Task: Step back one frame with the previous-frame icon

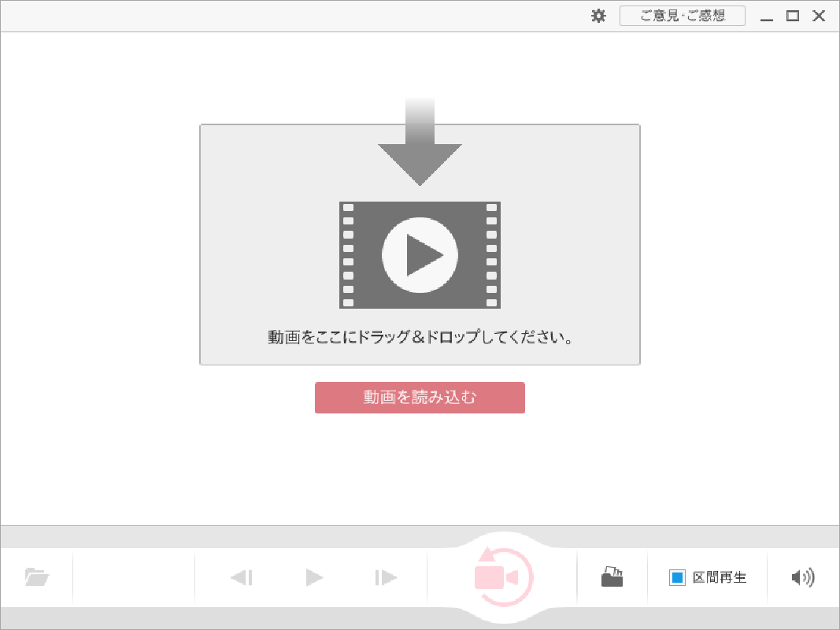Action: [x=242, y=577]
